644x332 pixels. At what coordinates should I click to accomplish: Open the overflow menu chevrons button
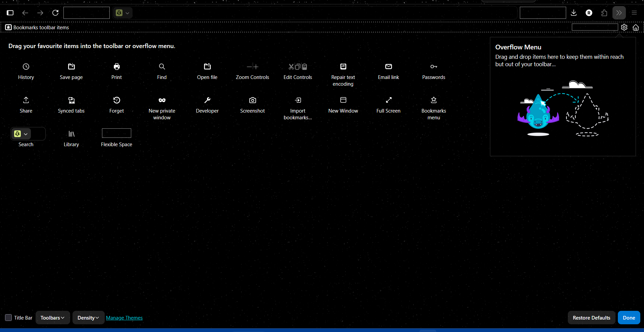pos(619,13)
